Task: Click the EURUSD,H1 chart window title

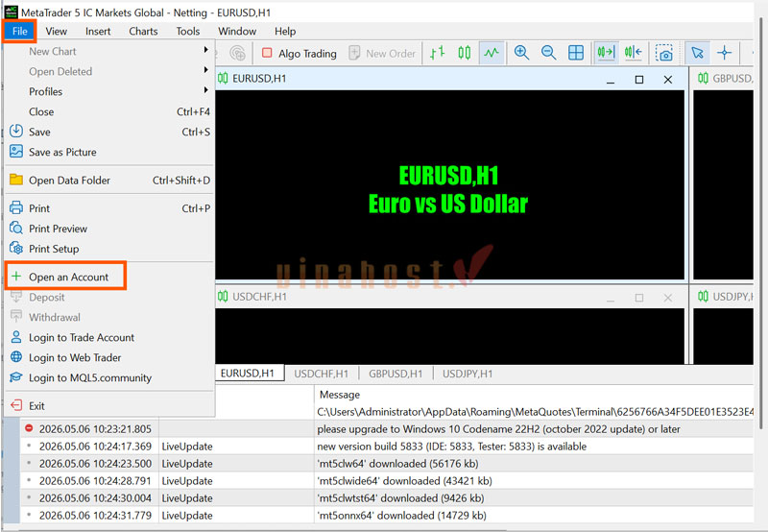Action: 259,79
